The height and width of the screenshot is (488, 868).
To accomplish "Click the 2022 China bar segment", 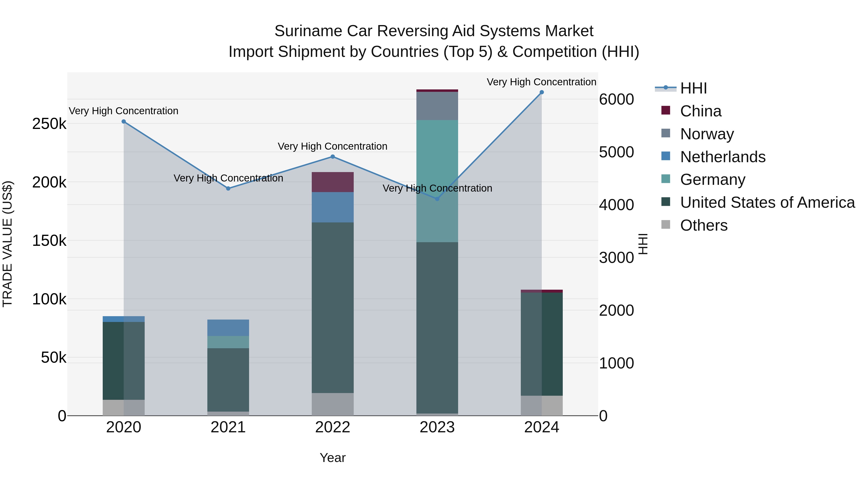I will click(x=332, y=182).
